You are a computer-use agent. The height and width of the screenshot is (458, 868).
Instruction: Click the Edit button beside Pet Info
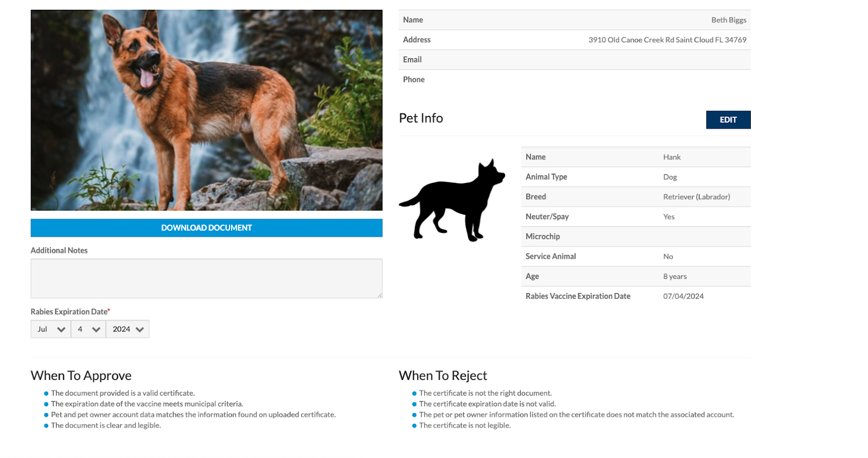coord(728,120)
